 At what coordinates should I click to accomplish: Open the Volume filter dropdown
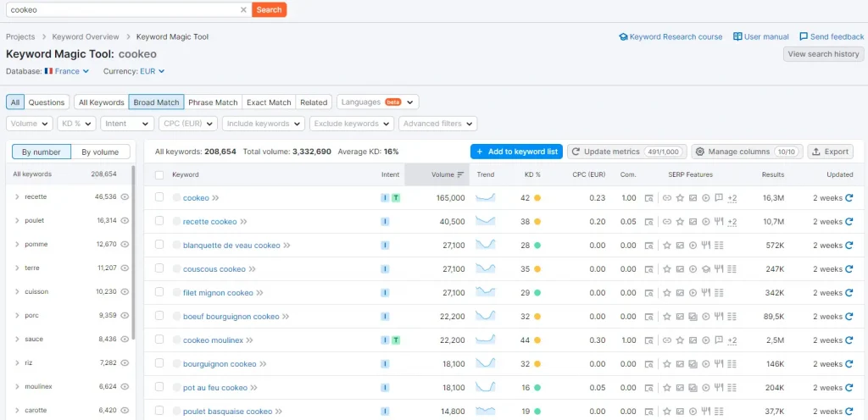(30, 124)
